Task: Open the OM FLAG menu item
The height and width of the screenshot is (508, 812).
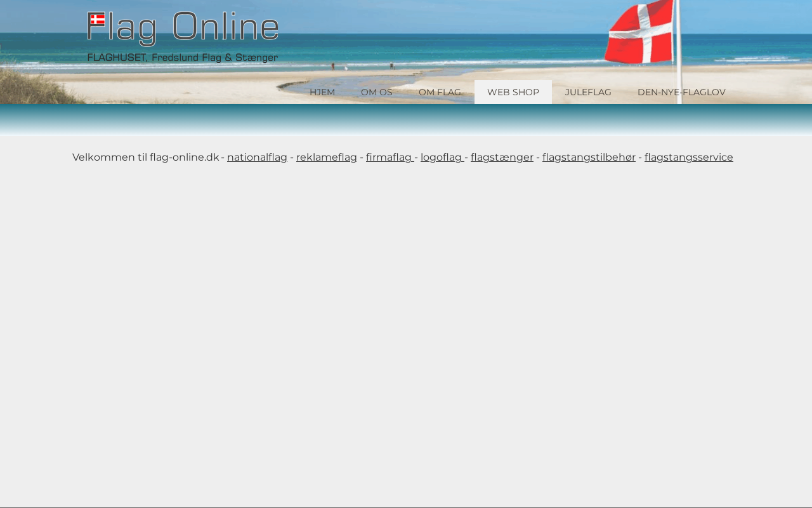Action: pyautogui.click(x=440, y=92)
